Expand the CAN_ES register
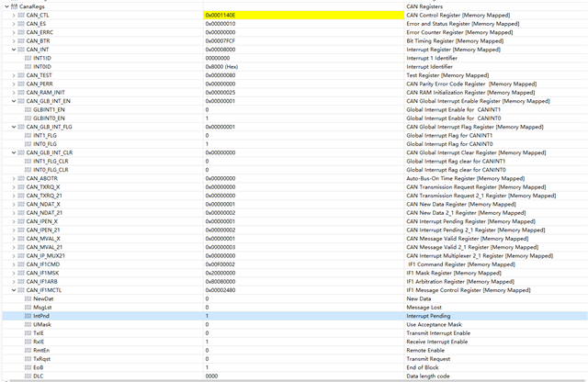Screen dimensions: 588x382 click(14, 24)
